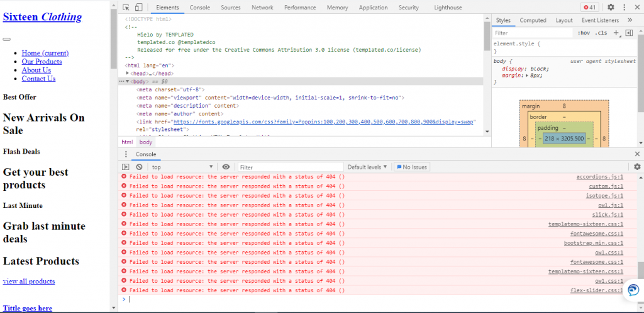Show more Styles pane tabs chevron
This screenshot has width=644, height=313.
point(630,20)
